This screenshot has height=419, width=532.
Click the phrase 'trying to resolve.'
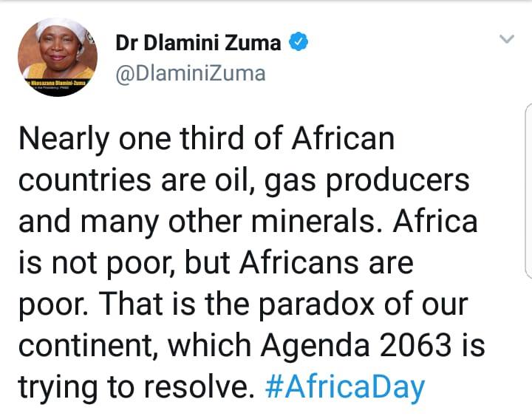137,387
